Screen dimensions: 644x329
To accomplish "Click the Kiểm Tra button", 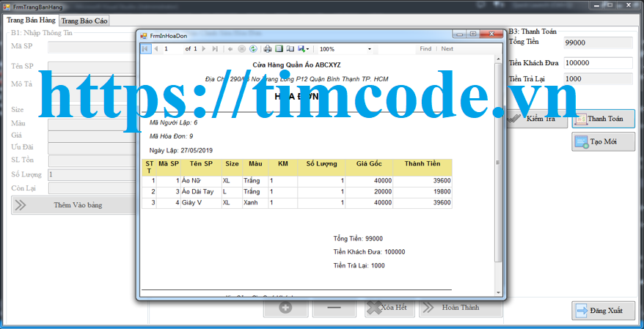I will 536,119.
